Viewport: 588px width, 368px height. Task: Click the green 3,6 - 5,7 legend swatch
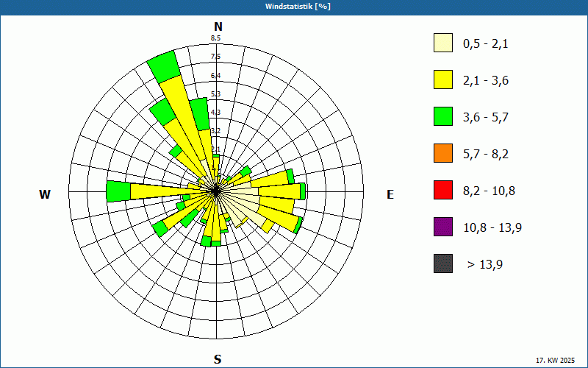coord(443,116)
